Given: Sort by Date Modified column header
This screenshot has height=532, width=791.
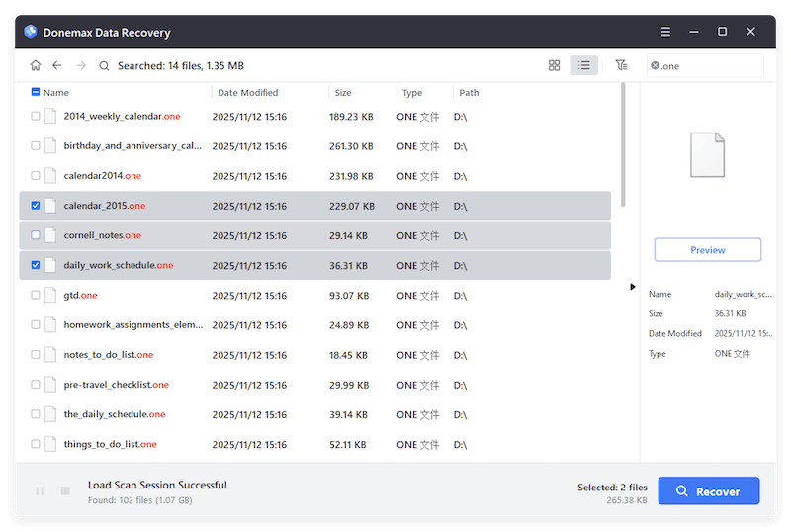Looking at the screenshot, I should point(248,92).
